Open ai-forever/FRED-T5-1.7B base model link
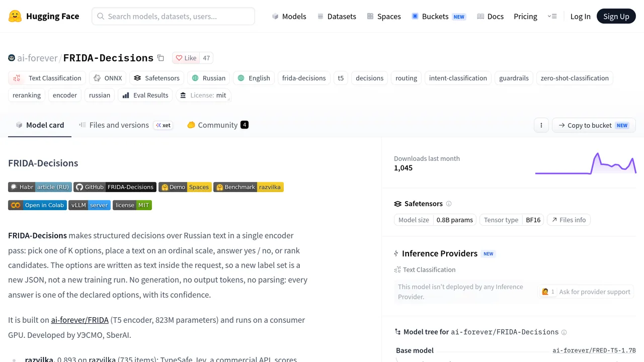Viewport: 644px width, 362px height. (x=594, y=350)
